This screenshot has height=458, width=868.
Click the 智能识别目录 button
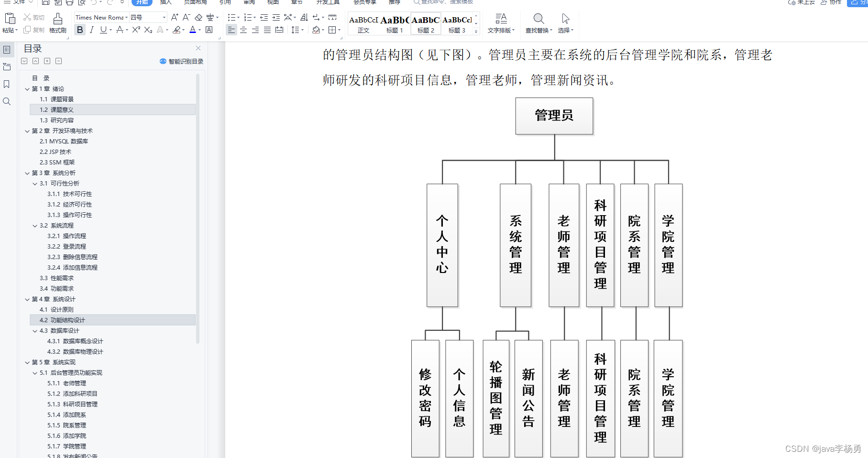[x=182, y=61]
